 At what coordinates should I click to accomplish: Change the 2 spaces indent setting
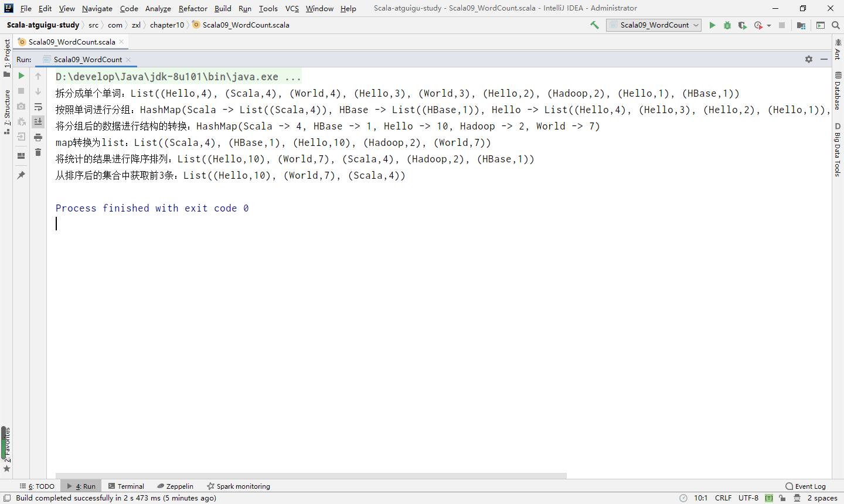tap(822, 498)
